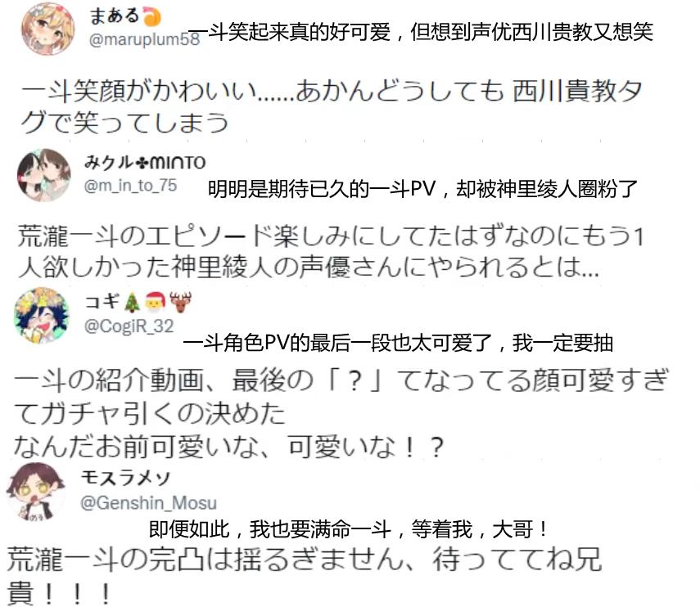Screen dimensions: 700x607
Task: Click まある's blonde anime profile avatar
Action: [x=48, y=29]
